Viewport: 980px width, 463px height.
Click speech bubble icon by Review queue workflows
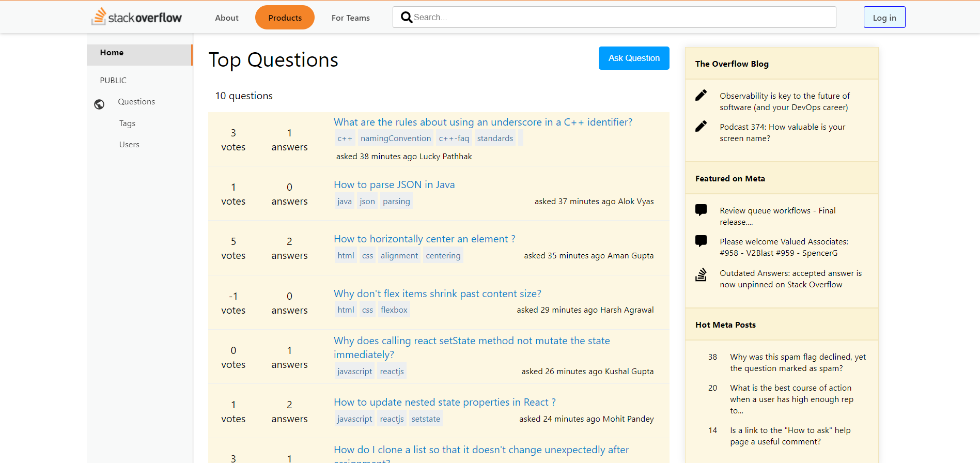701,210
